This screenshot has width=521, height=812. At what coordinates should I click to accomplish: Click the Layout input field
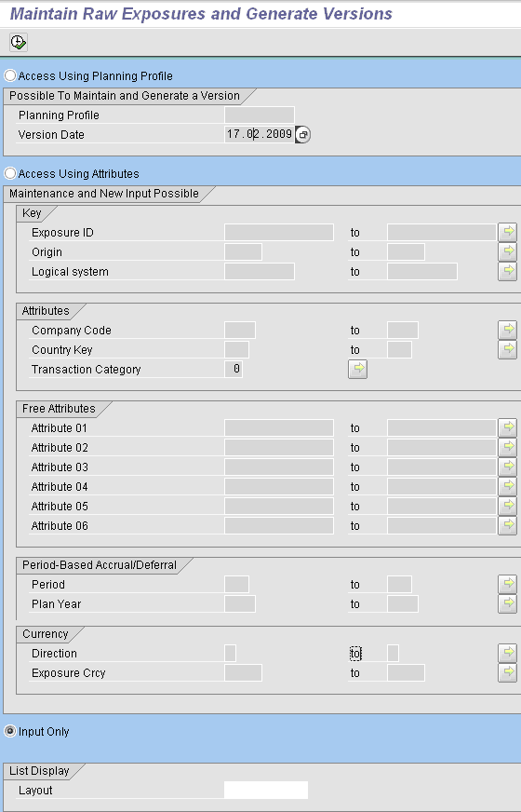point(266,791)
